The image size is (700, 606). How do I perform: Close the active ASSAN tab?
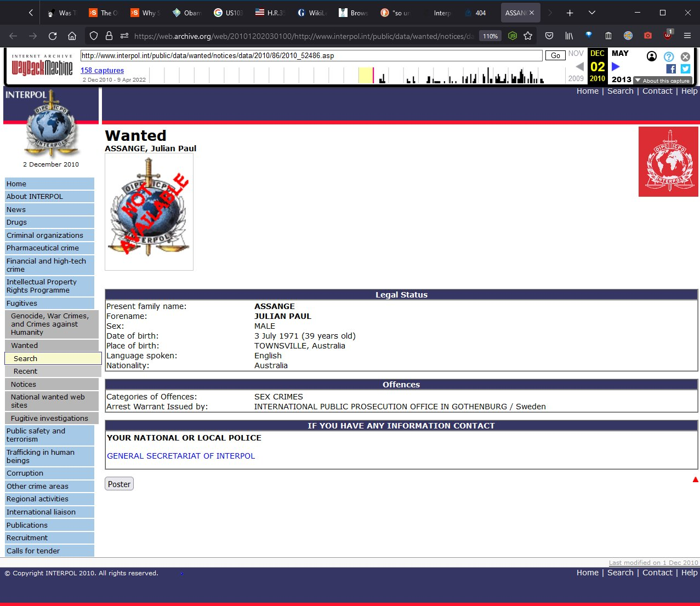532,13
